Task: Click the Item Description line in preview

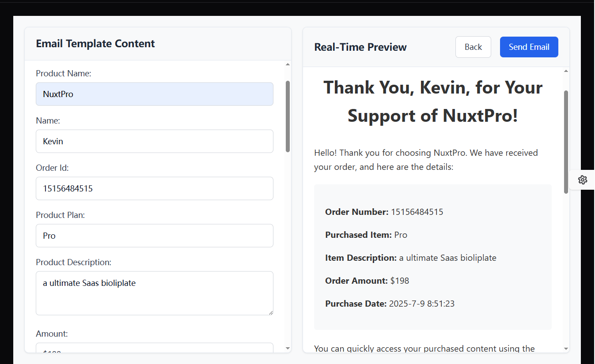Action: click(x=411, y=258)
